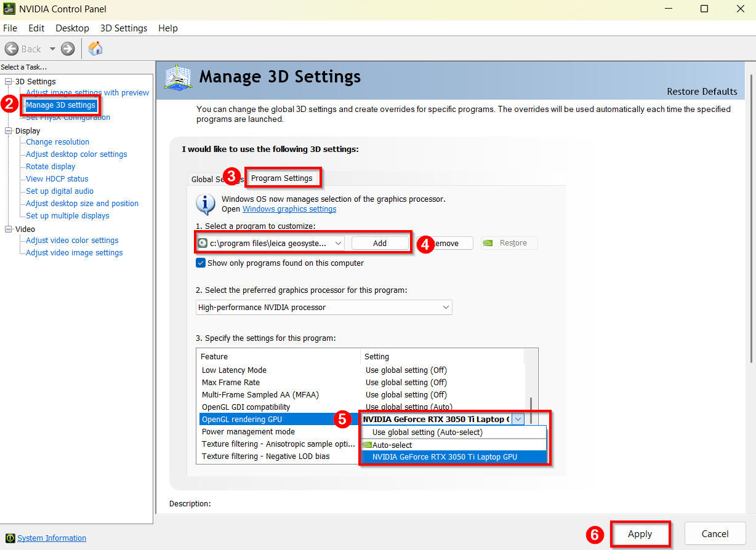Click the Apply button

(640, 534)
